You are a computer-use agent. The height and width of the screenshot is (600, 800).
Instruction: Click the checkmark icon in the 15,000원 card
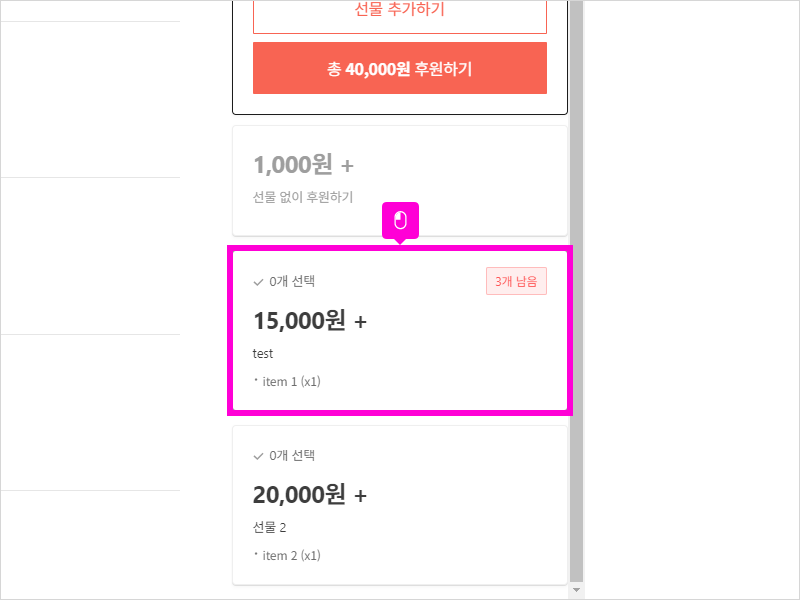click(259, 282)
